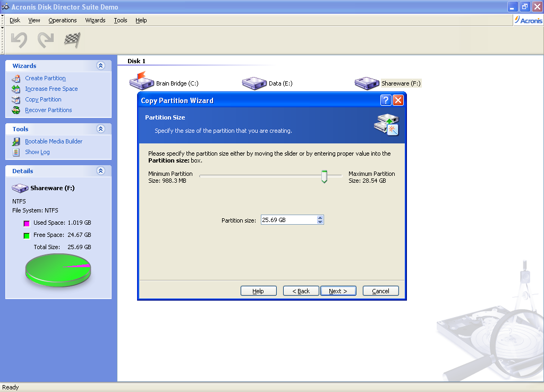Click the Free Space 24.67 GB value
Screen dimensions: 544x392
(x=80, y=235)
